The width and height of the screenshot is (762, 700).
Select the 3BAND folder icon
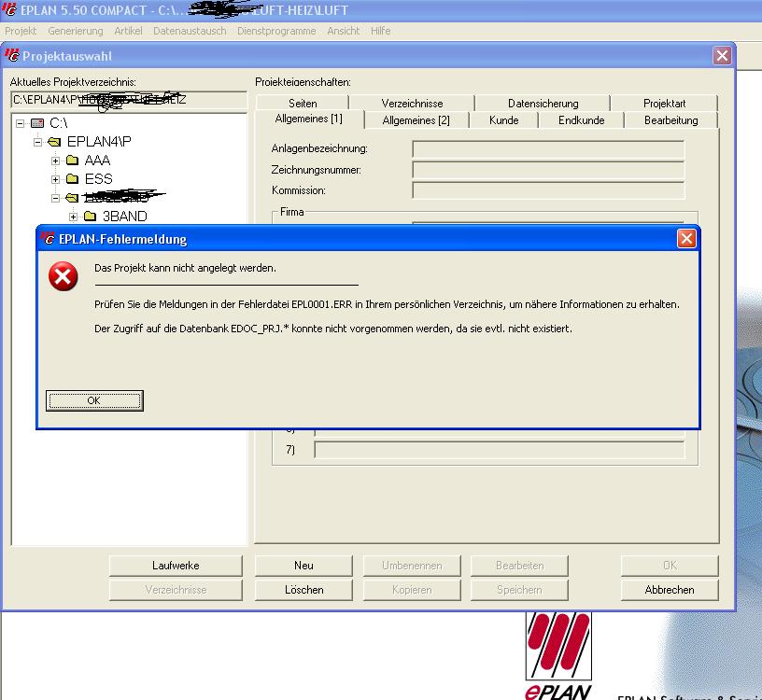coord(90,217)
